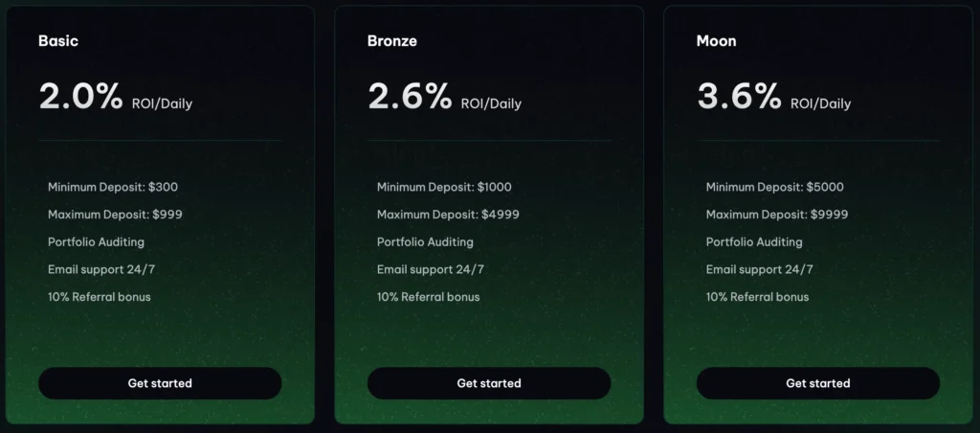This screenshot has height=433, width=980.
Task: Select the Basic plan title
Action: [x=58, y=41]
